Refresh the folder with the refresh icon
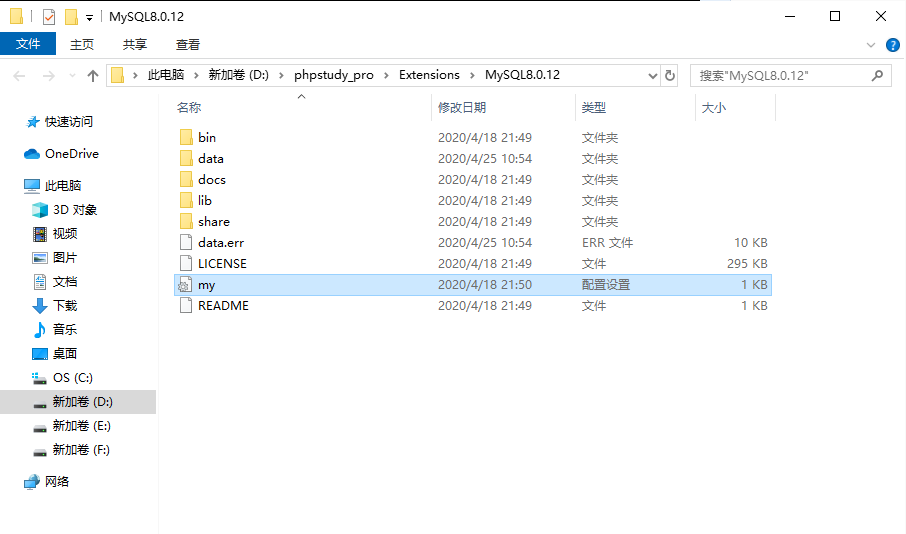The height and width of the screenshot is (534, 906). pyautogui.click(x=670, y=76)
